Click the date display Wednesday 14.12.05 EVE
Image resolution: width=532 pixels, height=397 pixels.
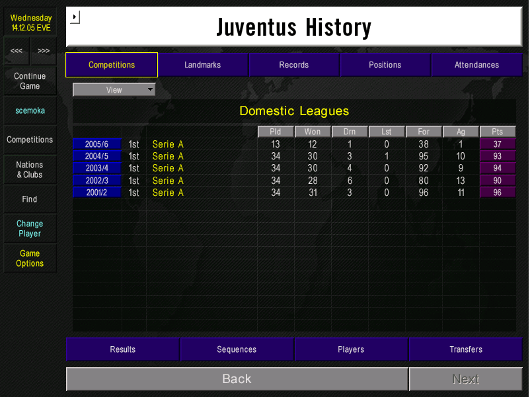[x=31, y=22]
